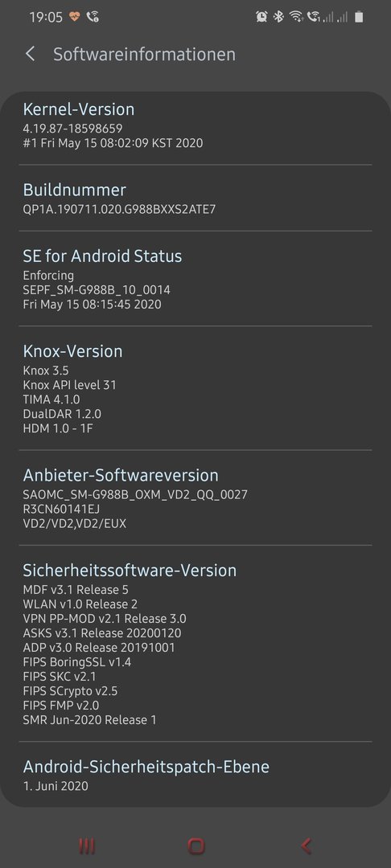The height and width of the screenshot is (868, 391).
Task: Tap the 19:05 clock in status bar
Action: coord(46,17)
